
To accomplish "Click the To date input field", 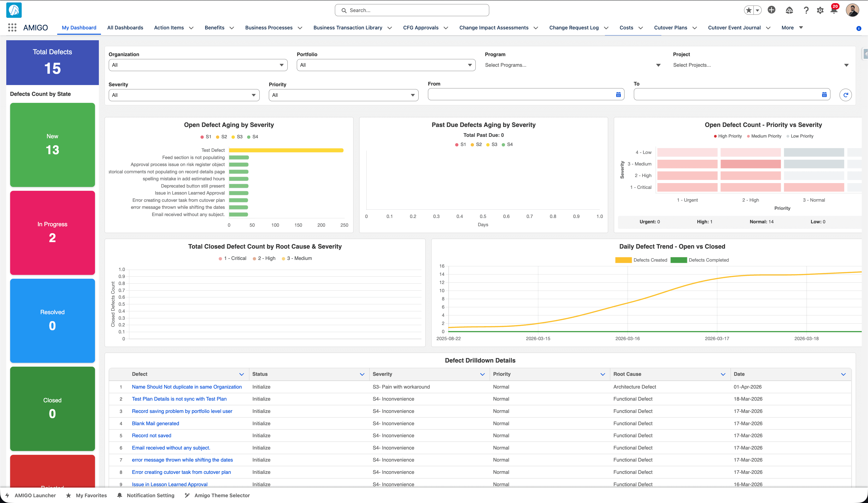I will [x=732, y=95].
